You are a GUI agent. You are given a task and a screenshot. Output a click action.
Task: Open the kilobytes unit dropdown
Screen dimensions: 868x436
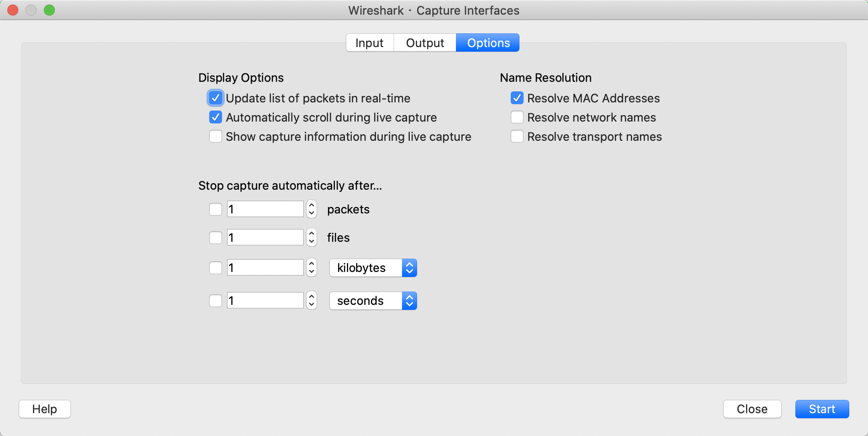coord(373,268)
